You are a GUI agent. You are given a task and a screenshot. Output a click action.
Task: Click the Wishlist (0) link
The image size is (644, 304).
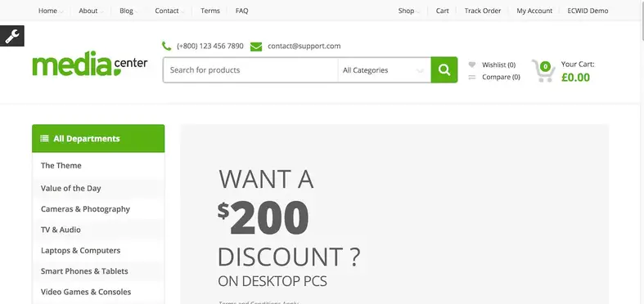tap(498, 65)
